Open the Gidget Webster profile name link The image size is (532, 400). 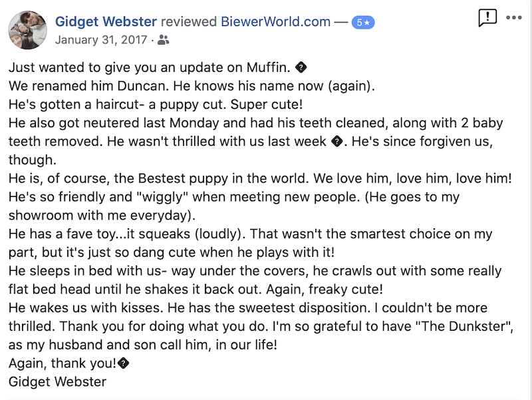click(107, 21)
